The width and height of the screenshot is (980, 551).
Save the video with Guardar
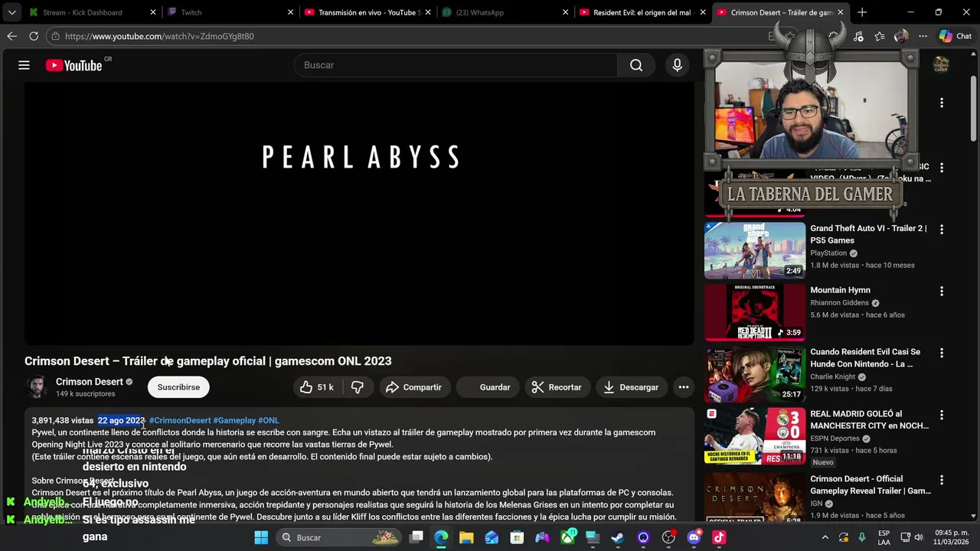click(x=487, y=387)
